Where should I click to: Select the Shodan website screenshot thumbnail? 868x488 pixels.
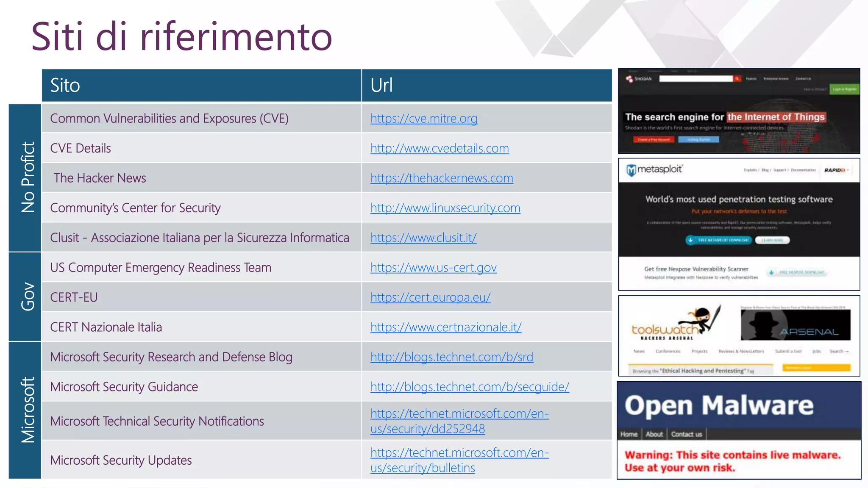coord(739,111)
